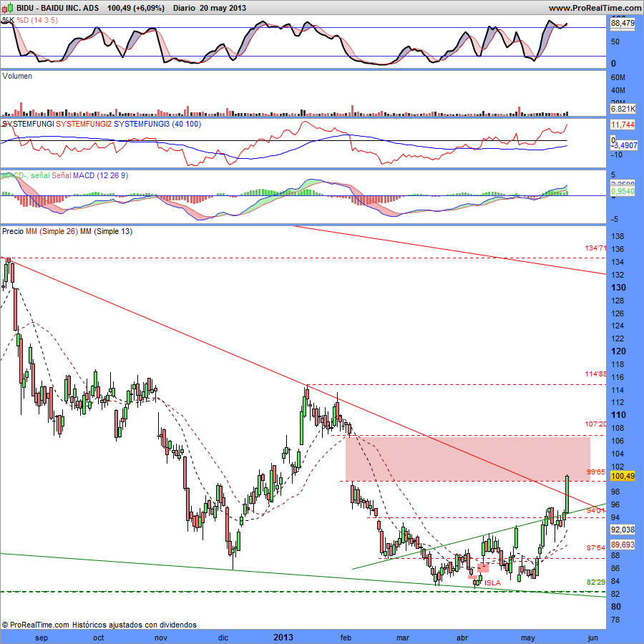The image size is (644, 644).
Task: Select the 134'71 resistance level label
Action: [x=595, y=248]
